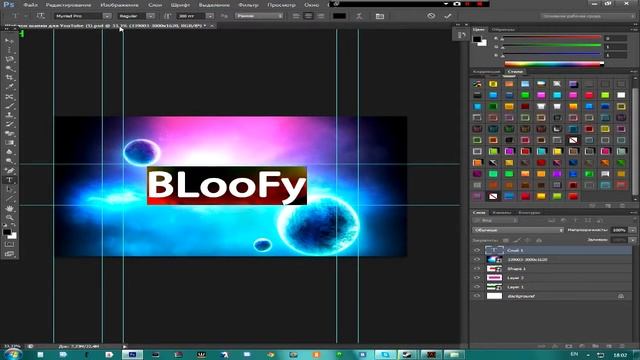Image resolution: width=640 pixels, height=360 pixels.
Task: Open the text color swatch in options bar
Action: pos(339,16)
